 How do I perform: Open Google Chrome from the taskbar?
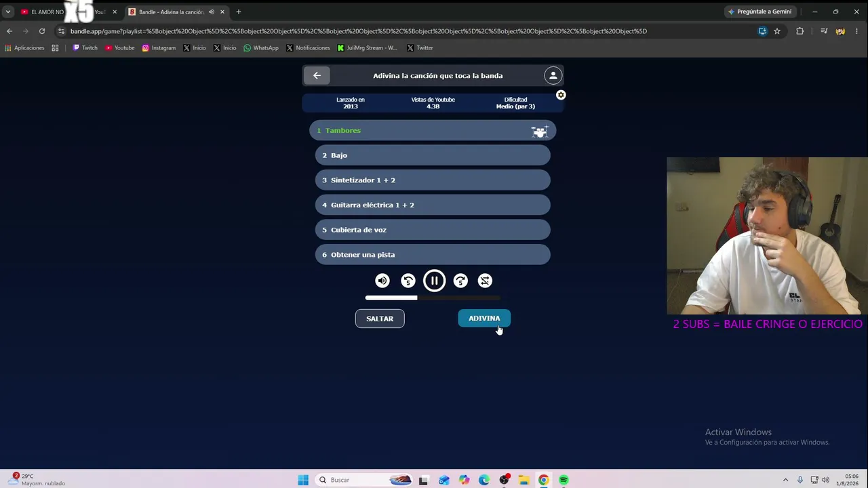544,480
